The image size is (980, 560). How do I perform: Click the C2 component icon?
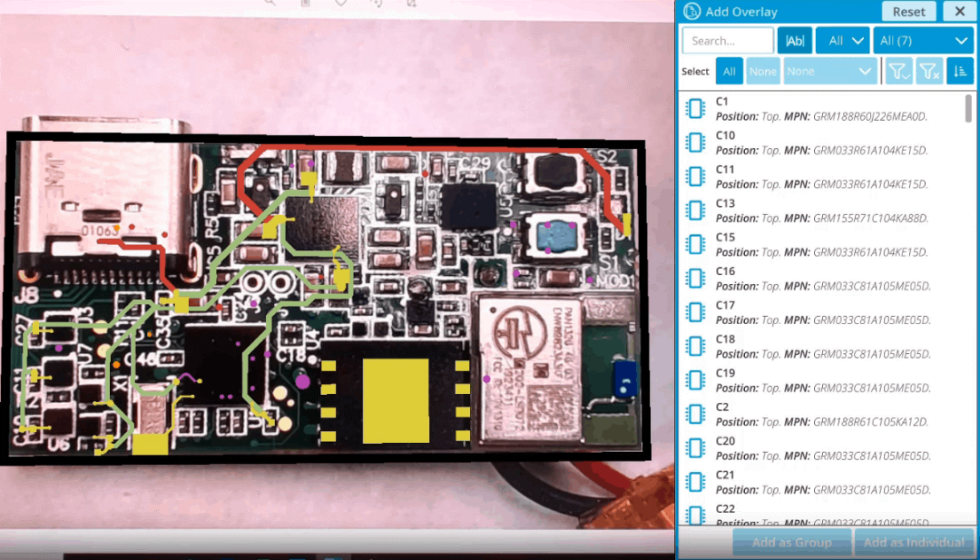pos(696,414)
